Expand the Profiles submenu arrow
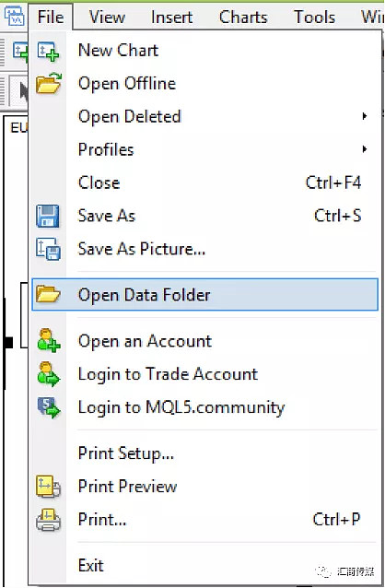Viewport: 385px width, 588px height. [x=364, y=149]
